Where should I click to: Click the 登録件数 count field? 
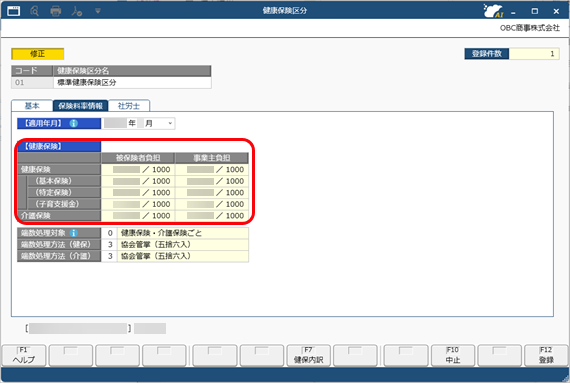(534, 54)
